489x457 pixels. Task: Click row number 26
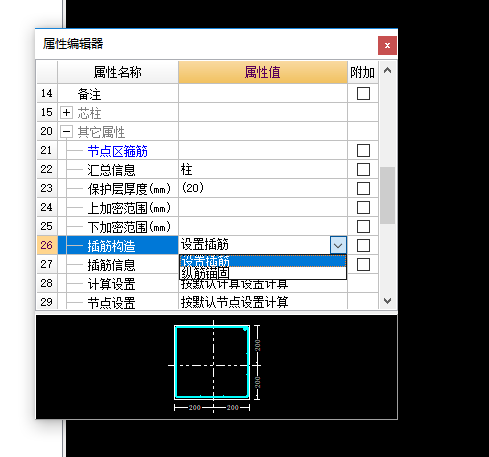47,245
